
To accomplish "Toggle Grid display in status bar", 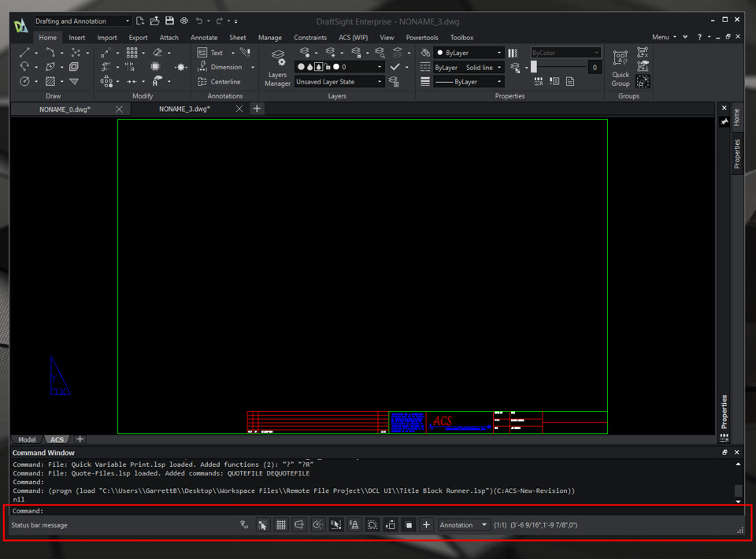I will 281,525.
